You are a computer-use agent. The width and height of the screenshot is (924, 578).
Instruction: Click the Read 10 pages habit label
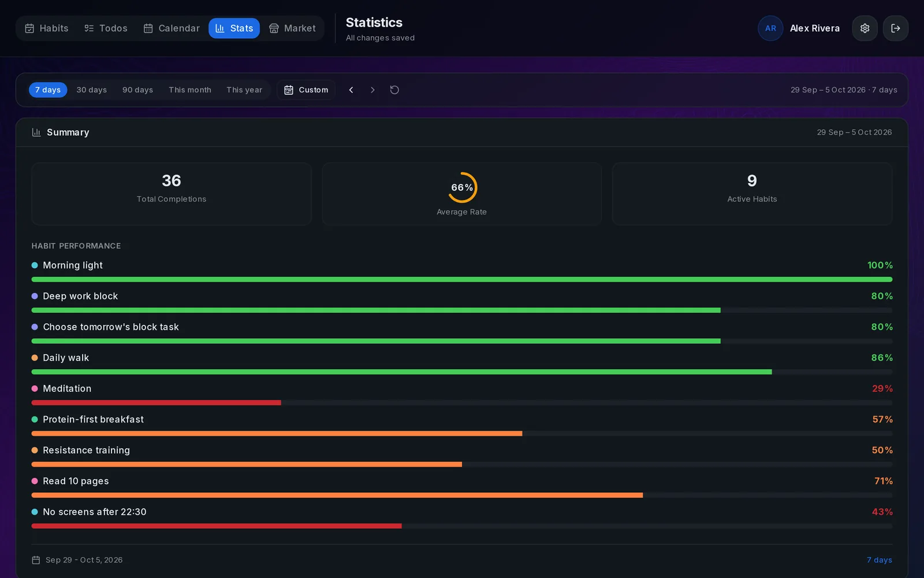(76, 481)
